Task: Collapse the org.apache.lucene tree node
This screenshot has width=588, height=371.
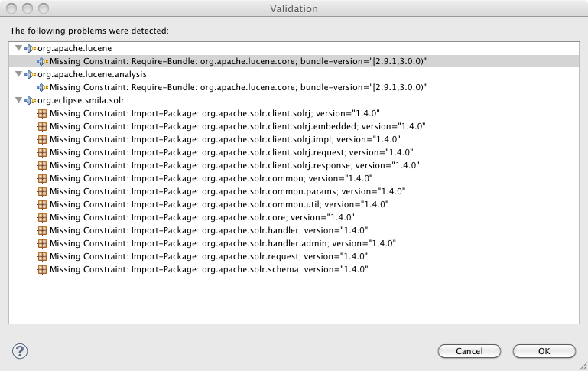Action: [18, 48]
